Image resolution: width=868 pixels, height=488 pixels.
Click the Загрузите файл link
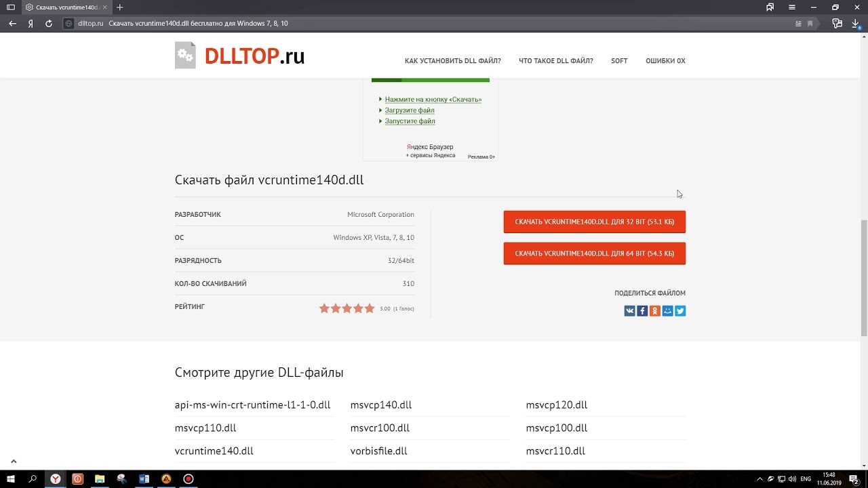(x=410, y=110)
